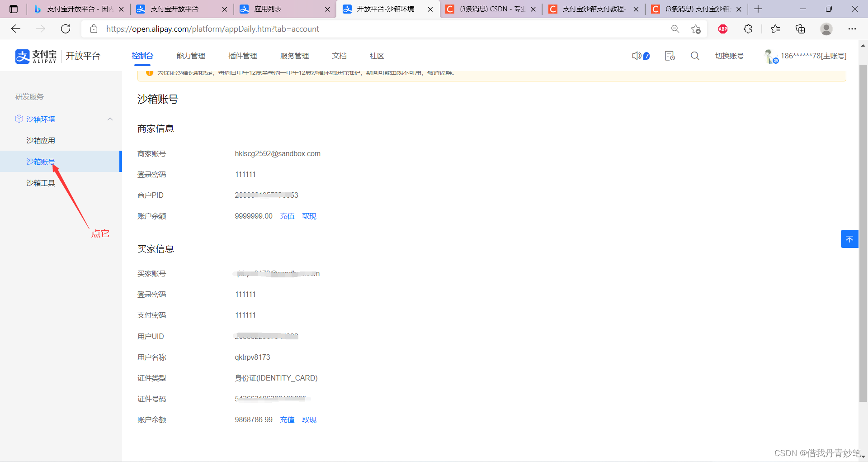The height and width of the screenshot is (462, 868).
Task: Select 沙箱应用 in sidebar
Action: click(x=41, y=140)
